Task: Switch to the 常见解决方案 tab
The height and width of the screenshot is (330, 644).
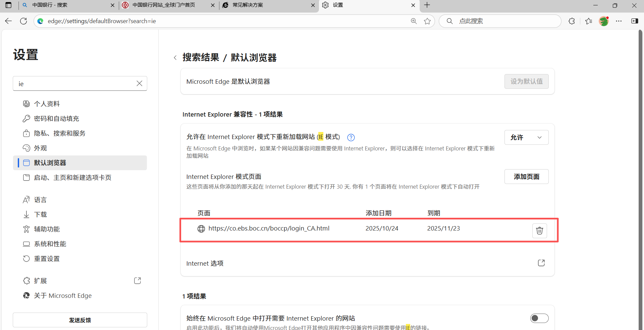Action: (x=269, y=5)
